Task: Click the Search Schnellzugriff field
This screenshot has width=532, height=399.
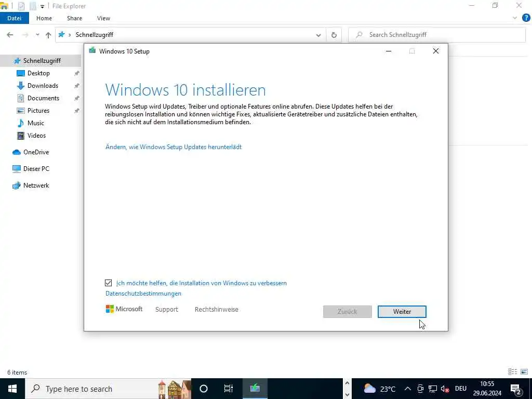Action: click(x=437, y=35)
